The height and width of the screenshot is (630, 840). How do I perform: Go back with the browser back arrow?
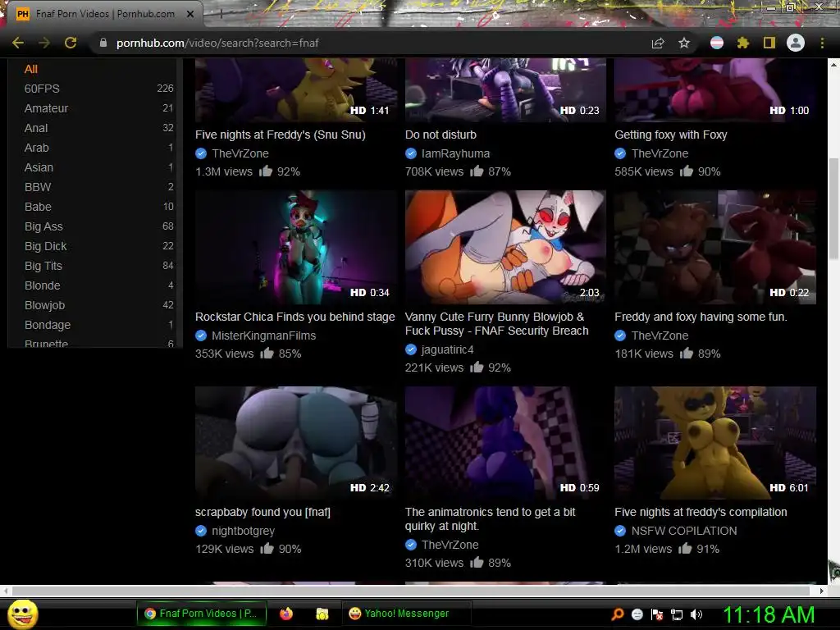(18, 43)
